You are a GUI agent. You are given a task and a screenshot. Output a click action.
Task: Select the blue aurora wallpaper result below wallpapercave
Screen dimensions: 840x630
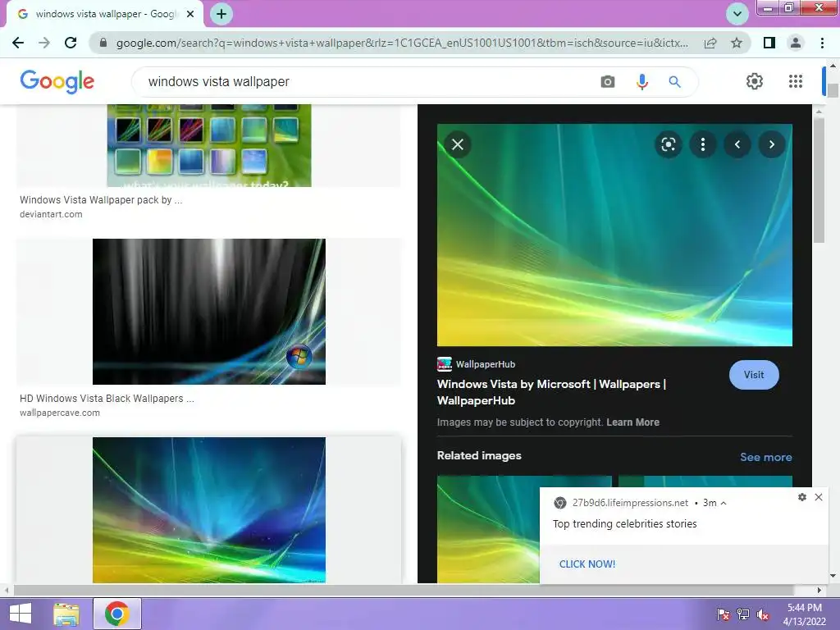tap(209, 510)
